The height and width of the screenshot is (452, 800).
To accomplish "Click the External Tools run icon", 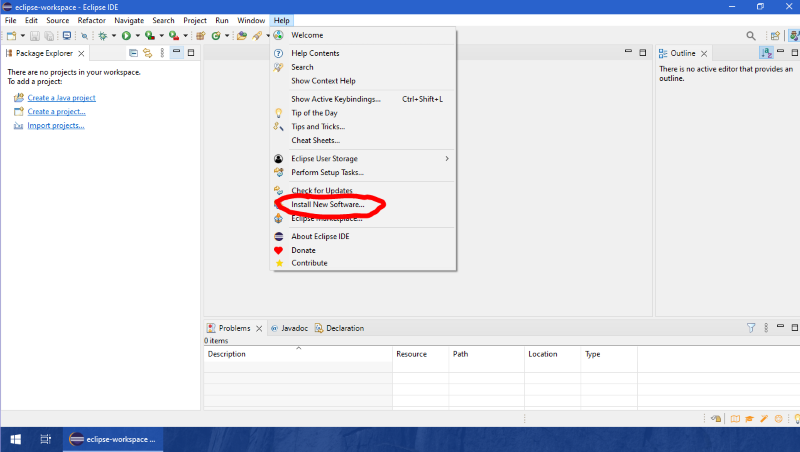I will (x=174, y=36).
